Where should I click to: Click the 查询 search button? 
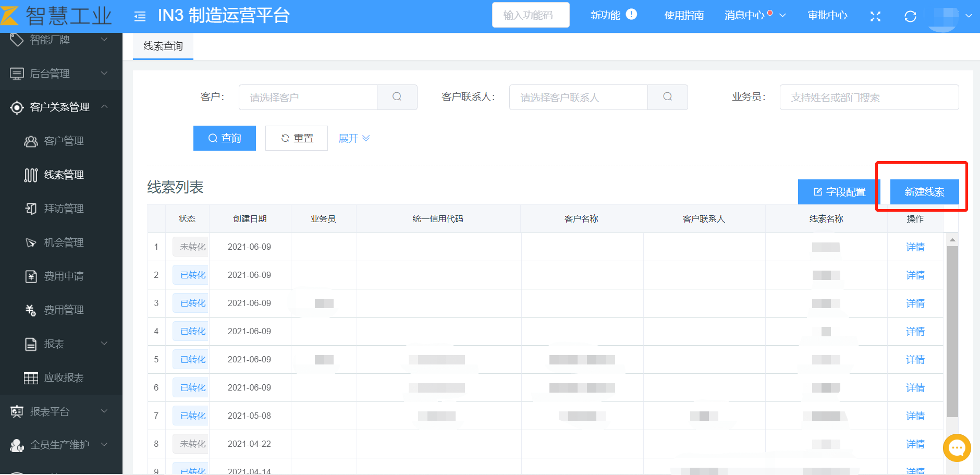[224, 138]
